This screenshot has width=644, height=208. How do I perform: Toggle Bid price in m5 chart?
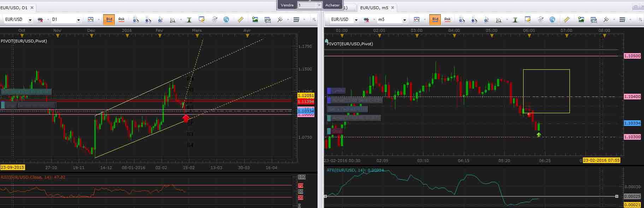click(x=435, y=19)
